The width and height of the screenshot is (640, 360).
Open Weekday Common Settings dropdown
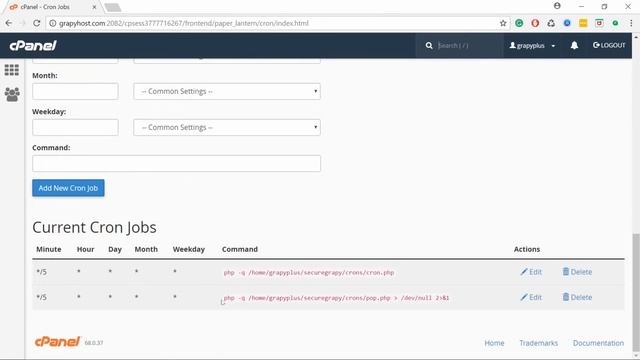point(227,127)
